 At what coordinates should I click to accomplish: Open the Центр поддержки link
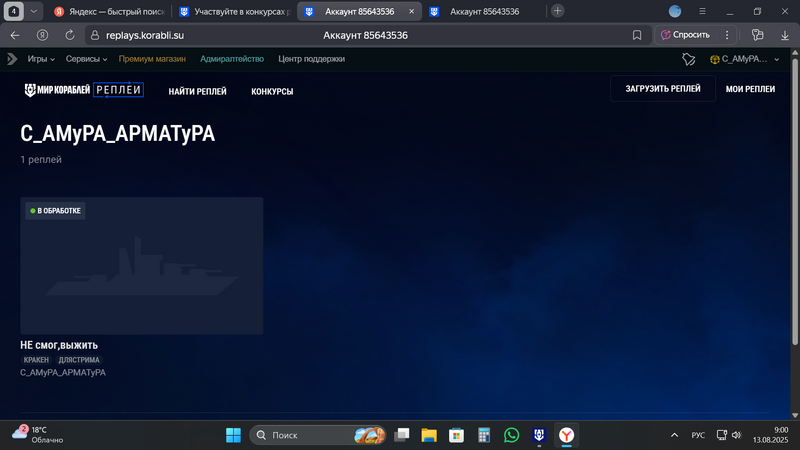pyautogui.click(x=311, y=59)
